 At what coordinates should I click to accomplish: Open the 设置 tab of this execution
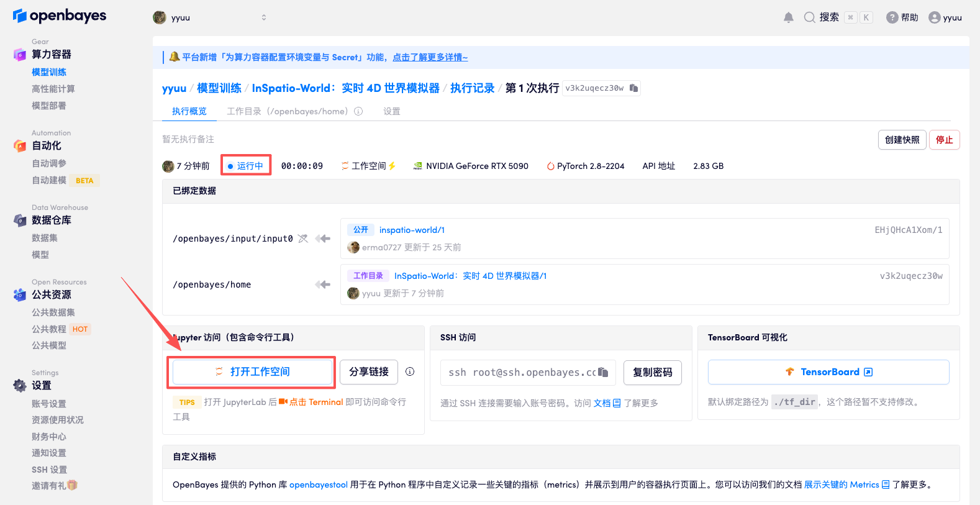click(392, 111)
